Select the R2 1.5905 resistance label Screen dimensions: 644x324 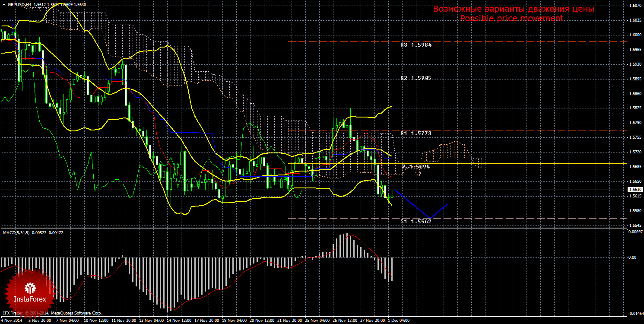[416, 78]
